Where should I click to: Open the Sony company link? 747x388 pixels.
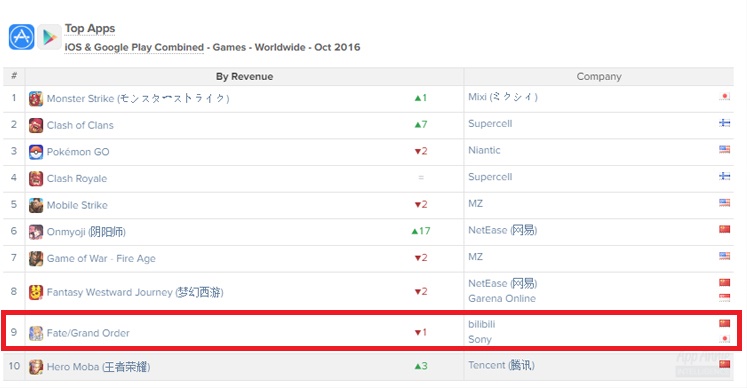click(x=480, y=339)
